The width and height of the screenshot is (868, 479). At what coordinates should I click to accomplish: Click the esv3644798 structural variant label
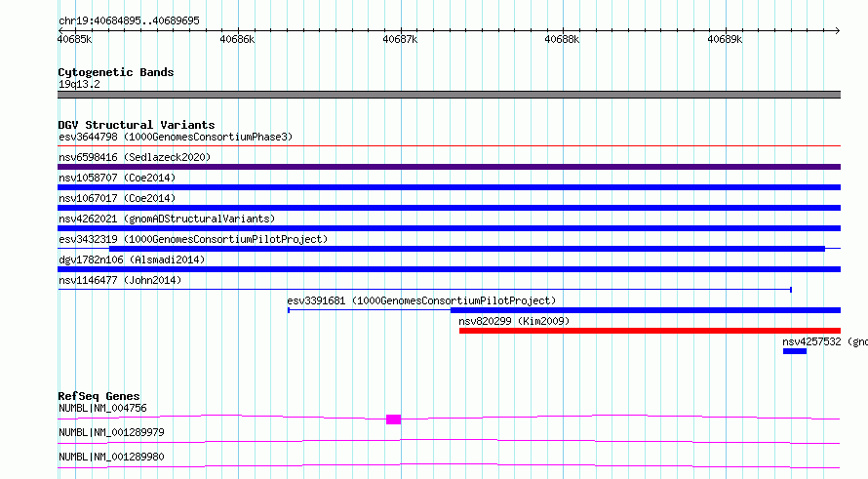[x=176, y=137]
